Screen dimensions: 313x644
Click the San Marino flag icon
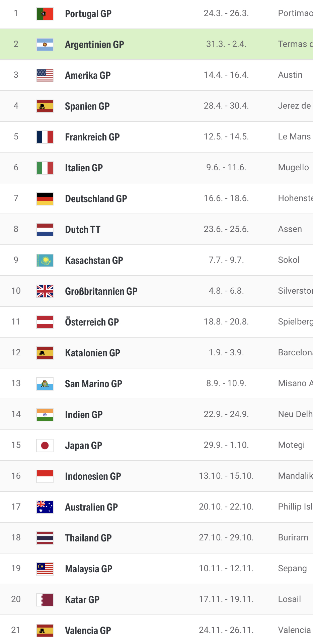(x=45, y=384)
